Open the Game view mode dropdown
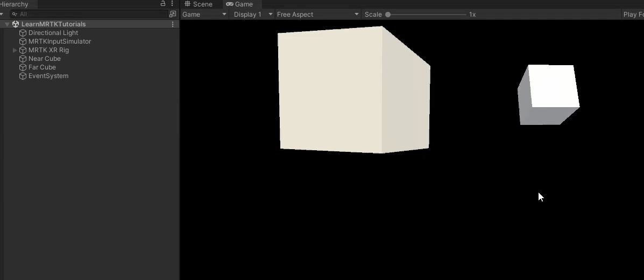 tap(204, 15)
